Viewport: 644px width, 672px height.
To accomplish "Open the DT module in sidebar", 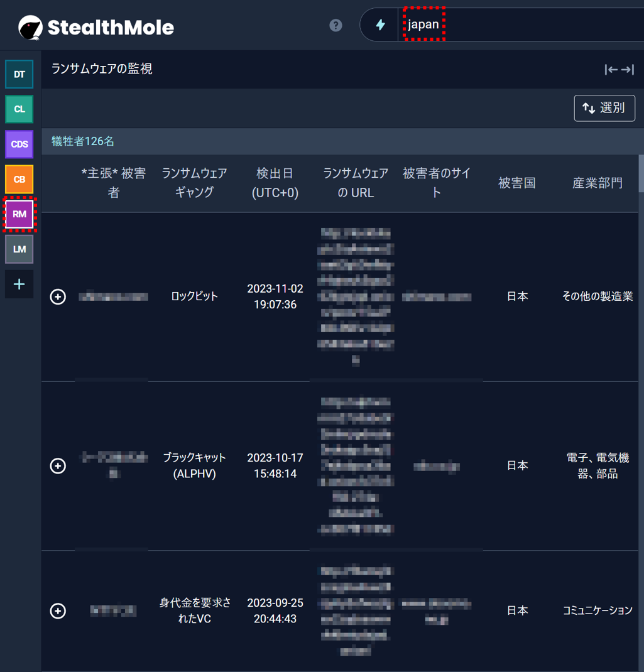I will click(x=19, y=74).
